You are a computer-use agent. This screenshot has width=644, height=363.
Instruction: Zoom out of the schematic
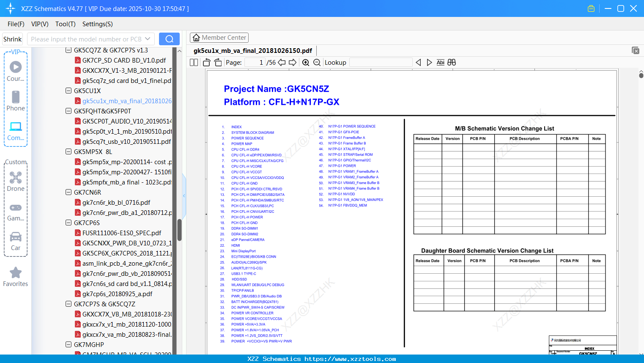tap(317, 63)
